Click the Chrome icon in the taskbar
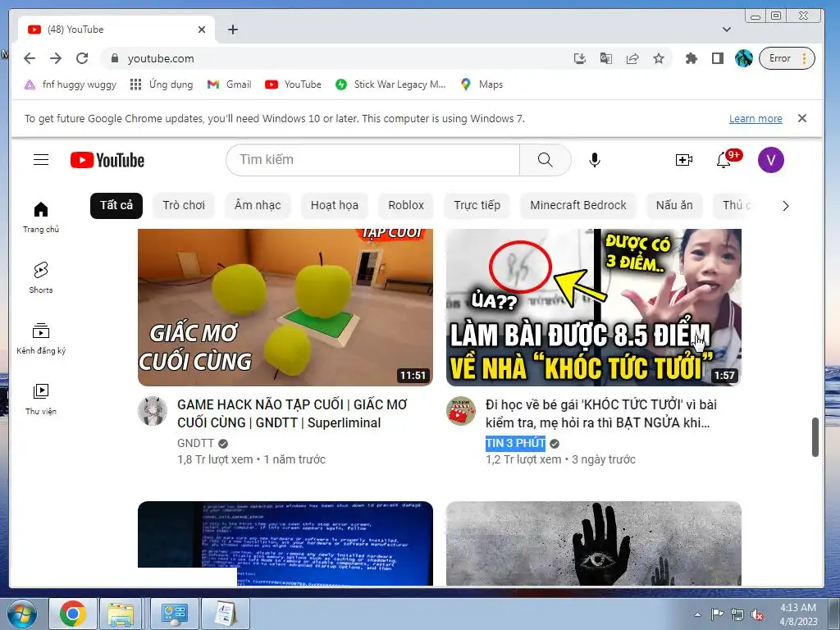The image size is (840, 630). [x=73, y=614]
